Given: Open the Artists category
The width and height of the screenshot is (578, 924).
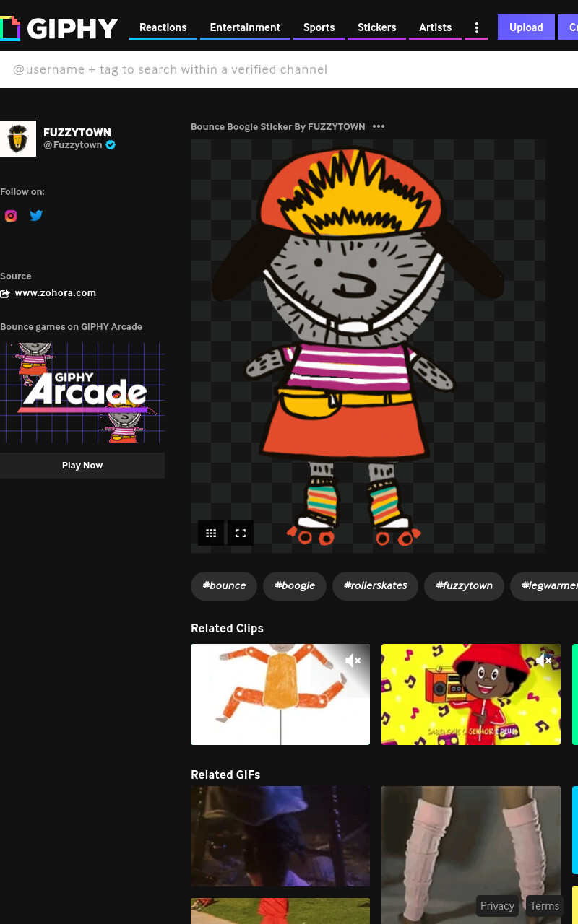Looking at the screenshot, I should [x=435, y=27].
